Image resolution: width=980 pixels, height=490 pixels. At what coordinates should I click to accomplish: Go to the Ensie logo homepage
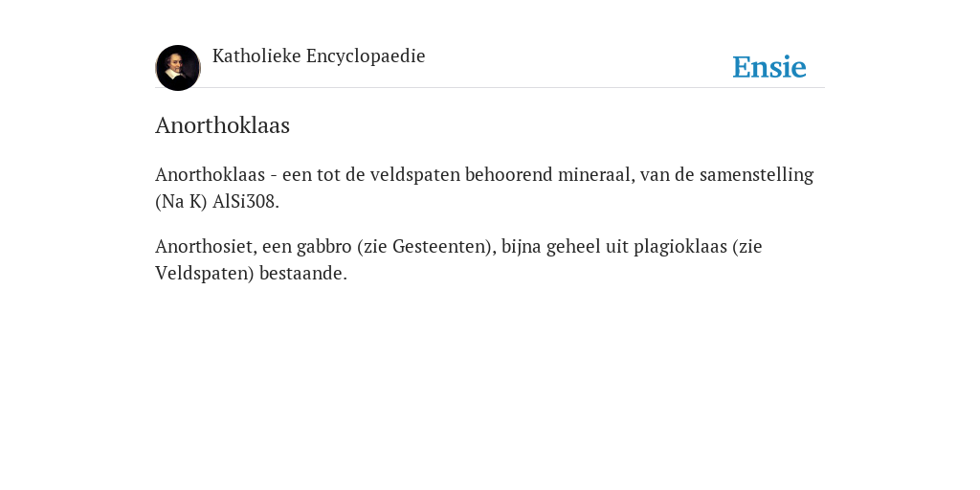(x=769, y=67)
